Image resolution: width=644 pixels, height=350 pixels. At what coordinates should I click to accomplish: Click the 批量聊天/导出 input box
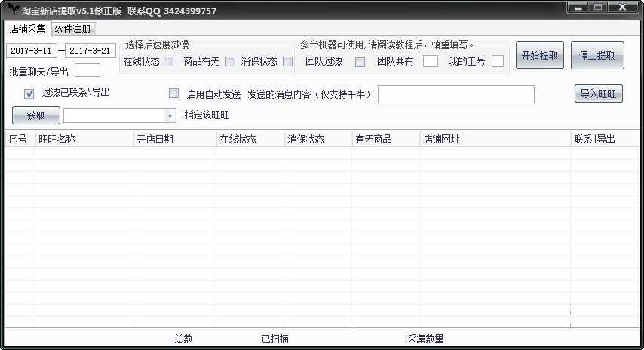[x=87, y=70]
